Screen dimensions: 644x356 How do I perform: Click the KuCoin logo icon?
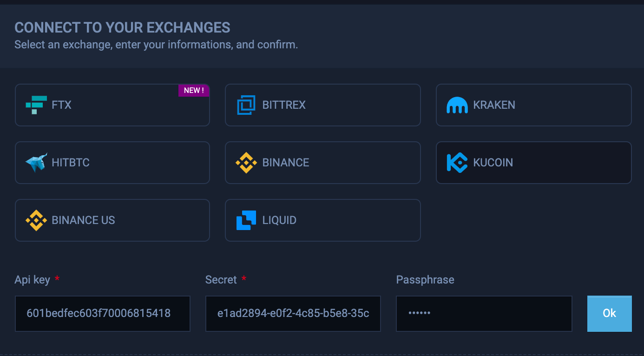coord(457,163)
